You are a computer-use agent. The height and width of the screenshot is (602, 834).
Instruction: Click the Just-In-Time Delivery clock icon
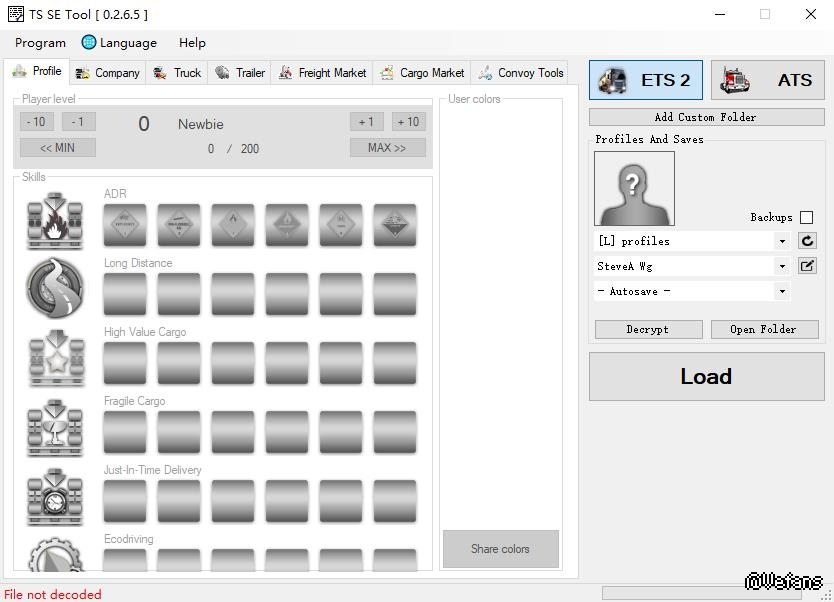[55, 497]
